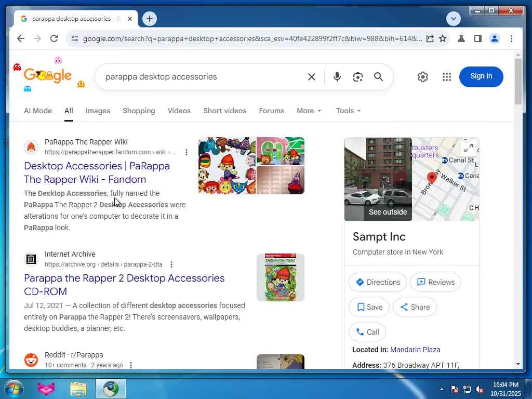The image size is (532, 399).
Task: Open more options for PaRappa Wiki result
Action: [x=187, y=152]
